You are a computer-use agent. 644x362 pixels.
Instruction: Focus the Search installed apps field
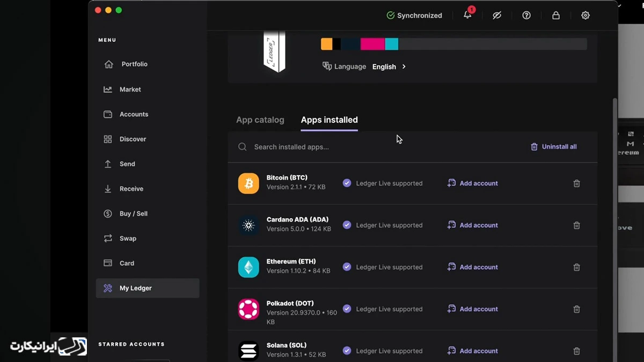tap(376, 147)
